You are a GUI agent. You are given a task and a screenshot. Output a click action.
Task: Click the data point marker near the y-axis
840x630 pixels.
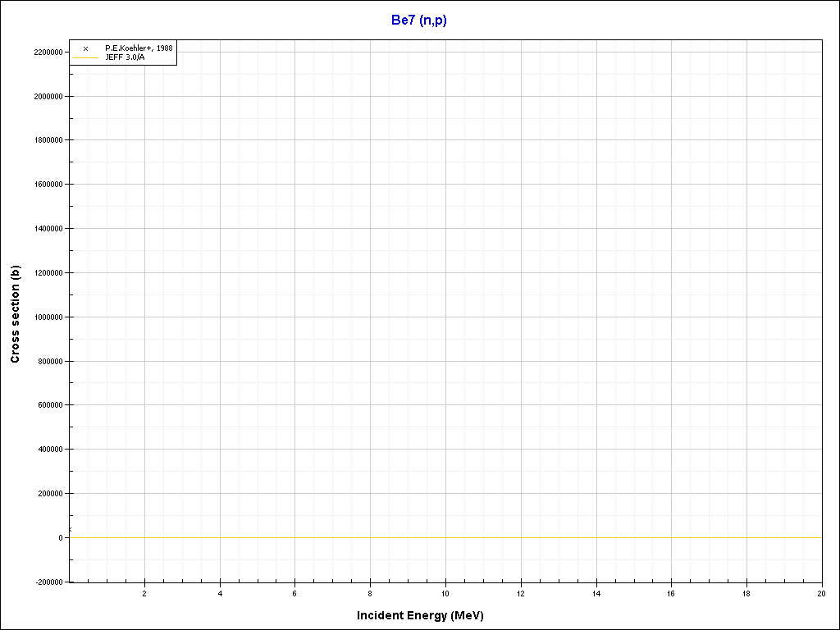point(71,530)
